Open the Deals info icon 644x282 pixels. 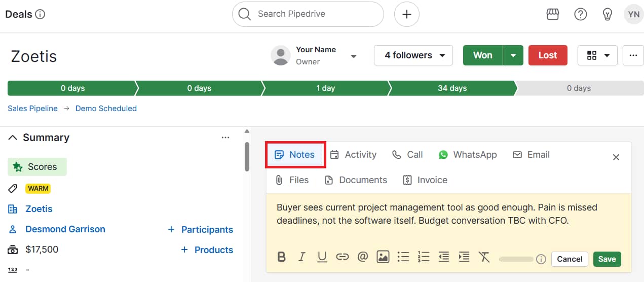(40, 14)
